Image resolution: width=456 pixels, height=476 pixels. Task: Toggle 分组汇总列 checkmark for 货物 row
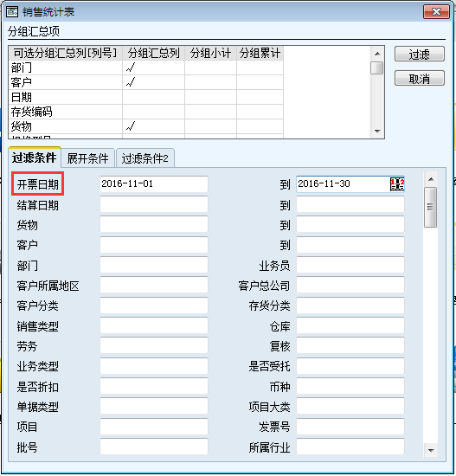point(154,126)
